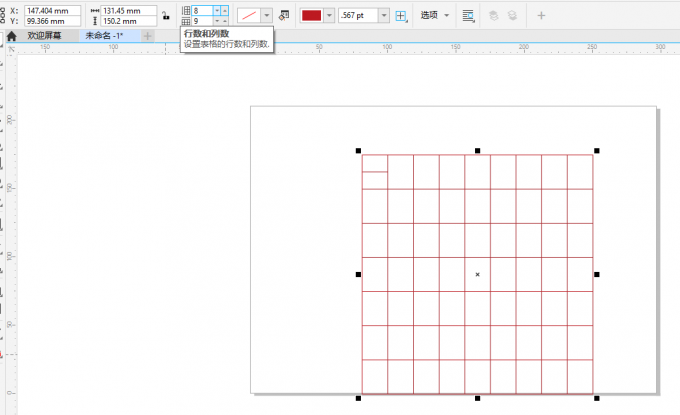Click the width field 131.45 mm
The width and height of the screenshot is (680, 415).
point(128,10)
